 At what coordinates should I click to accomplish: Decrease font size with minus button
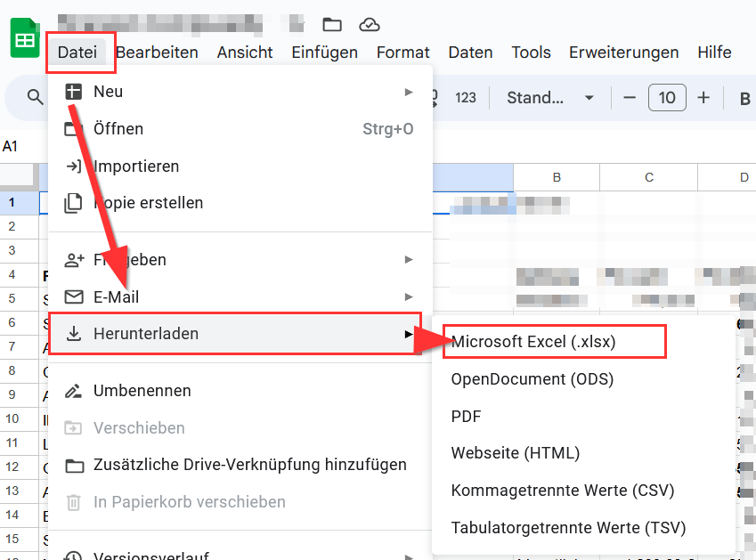point(630,98)
